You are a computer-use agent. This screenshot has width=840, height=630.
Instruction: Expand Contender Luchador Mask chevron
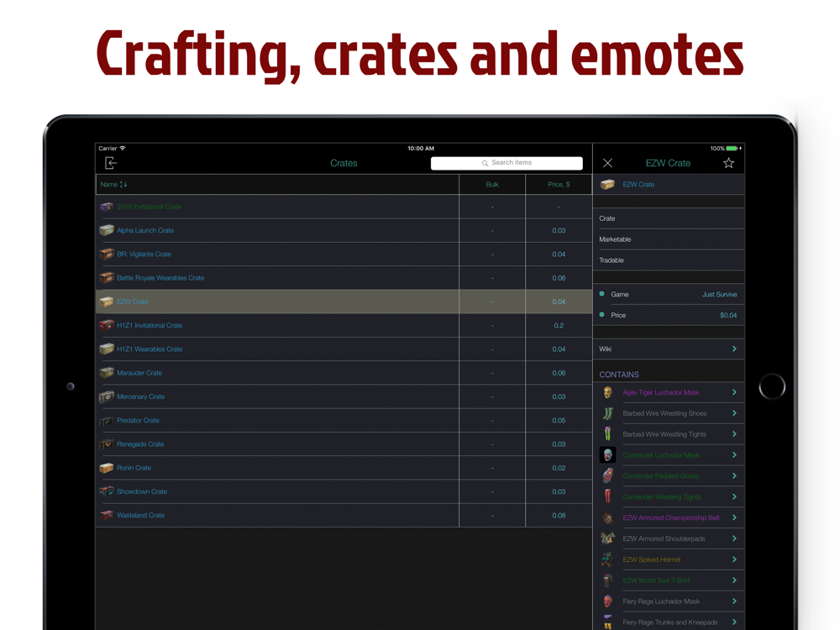(x=734, y=454)
